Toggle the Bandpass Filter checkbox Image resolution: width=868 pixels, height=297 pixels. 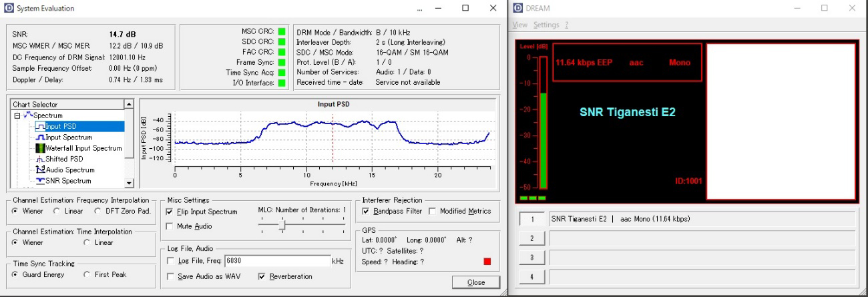[x=366, y=211]
